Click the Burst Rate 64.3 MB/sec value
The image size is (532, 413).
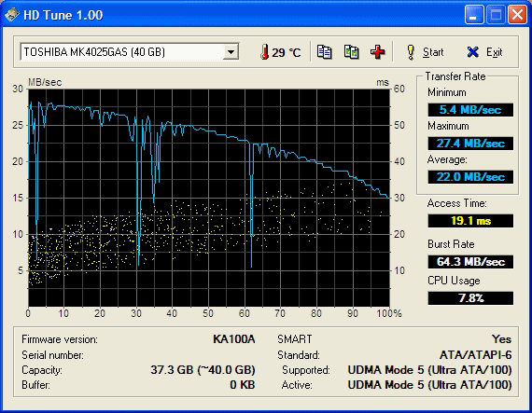[470, 262]
